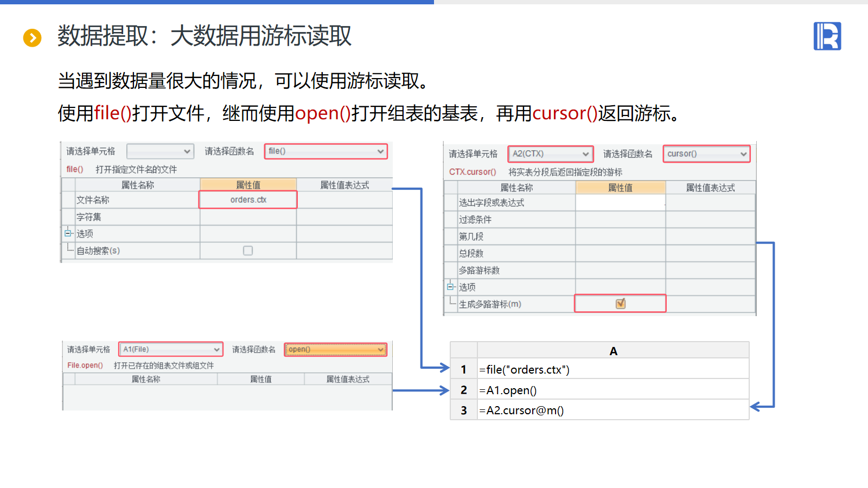Select the 字符集 property row
This screenshot has height=488, width=868.
[x=138, y=217]
